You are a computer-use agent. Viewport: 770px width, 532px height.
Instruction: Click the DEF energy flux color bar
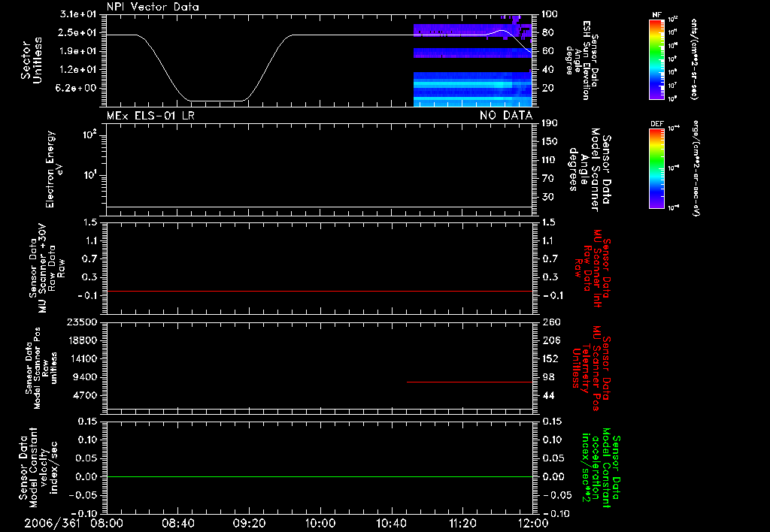656,168
